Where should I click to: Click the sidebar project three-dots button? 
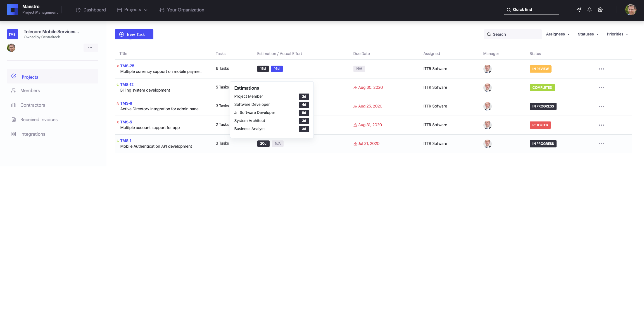pyautogui.click(x=90, y=48)
